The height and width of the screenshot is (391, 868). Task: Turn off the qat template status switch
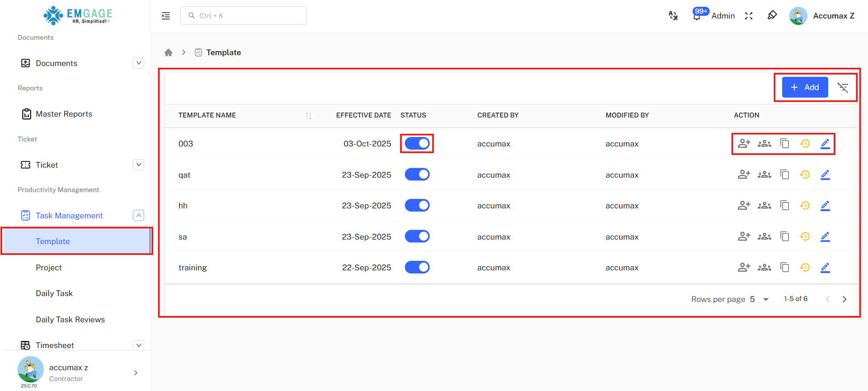point(417,174)
